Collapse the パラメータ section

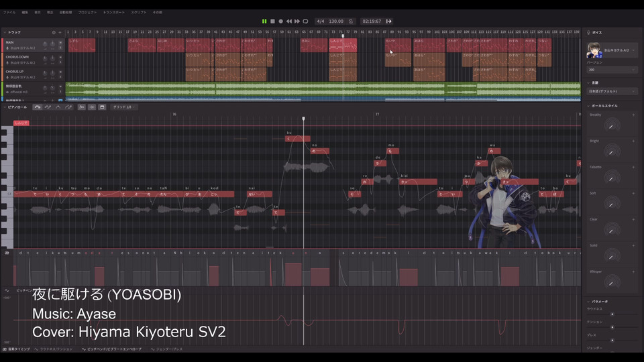click(588, 302)
